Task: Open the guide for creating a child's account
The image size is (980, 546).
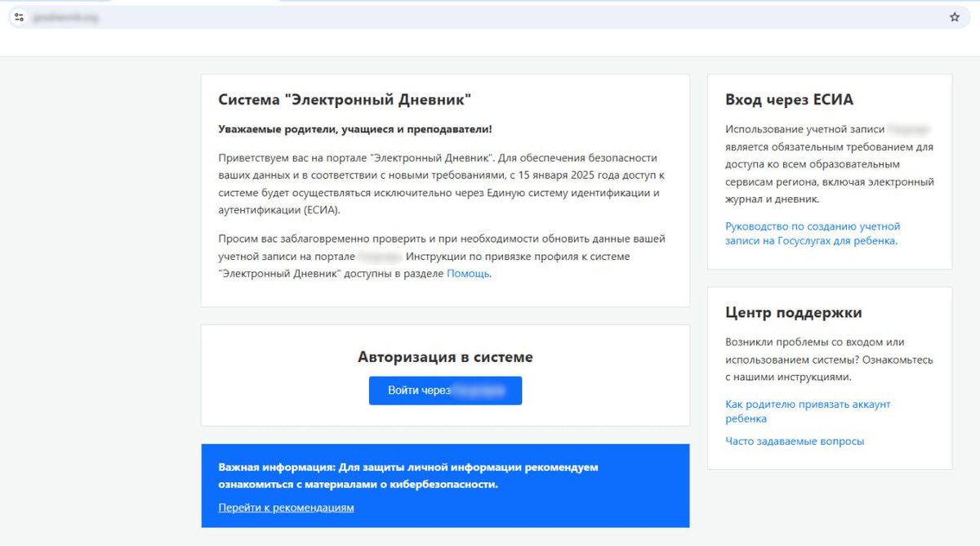Action: (813, 234)
